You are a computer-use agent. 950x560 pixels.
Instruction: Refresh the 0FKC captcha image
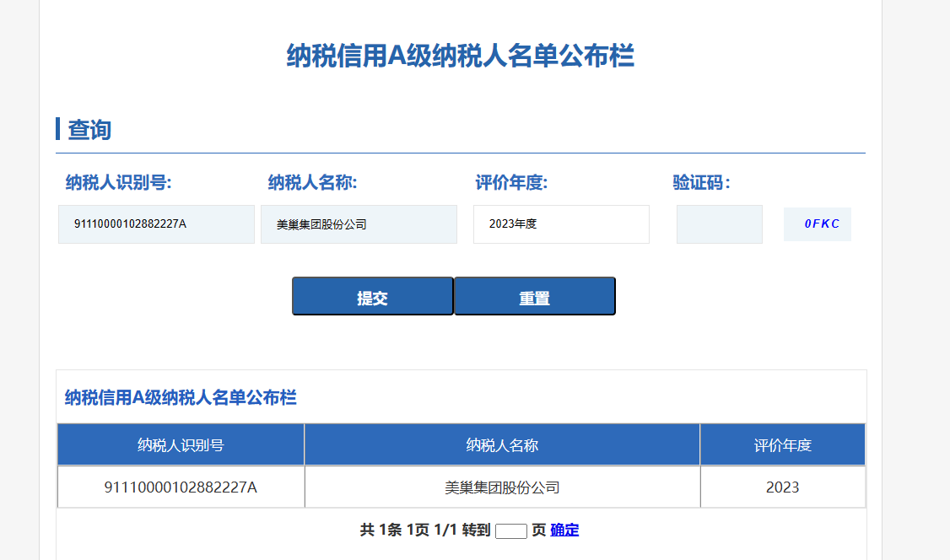click(x=817, y=223)
